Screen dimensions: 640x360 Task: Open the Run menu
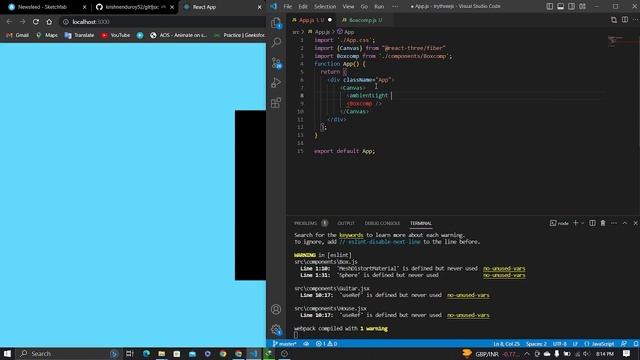[x=379, y=7]
